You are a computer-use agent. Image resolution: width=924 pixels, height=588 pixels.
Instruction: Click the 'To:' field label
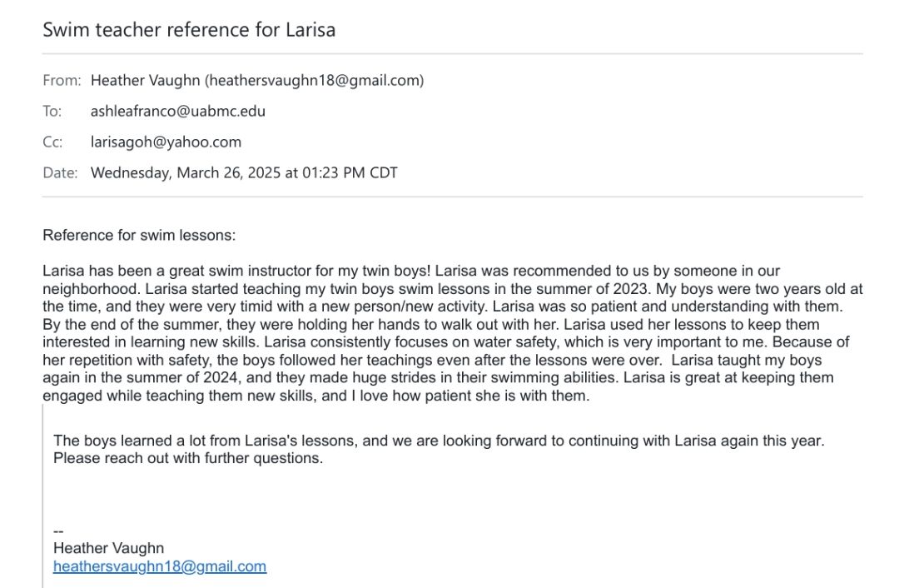point(52,111)
